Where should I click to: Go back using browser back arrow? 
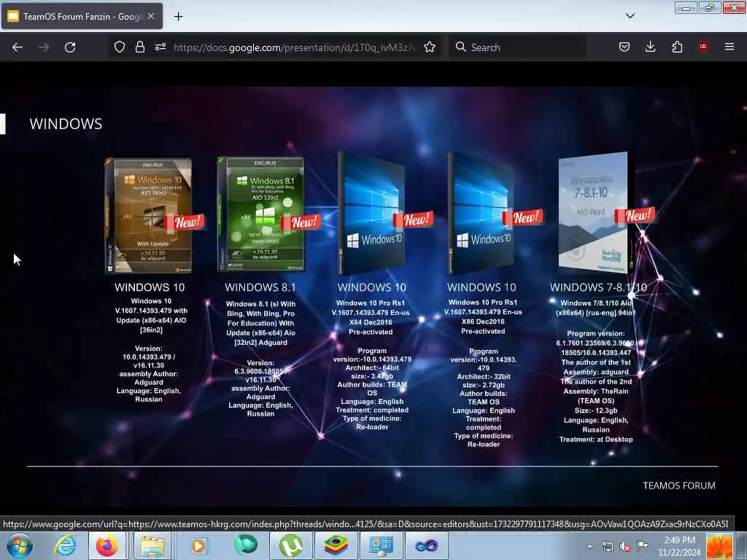pyautogui.click(x=18, y=47)
